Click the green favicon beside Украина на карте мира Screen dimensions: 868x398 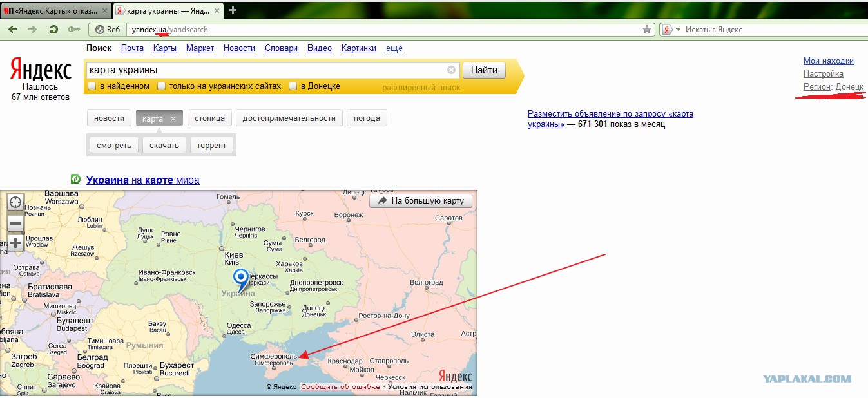tap(75, 180)
